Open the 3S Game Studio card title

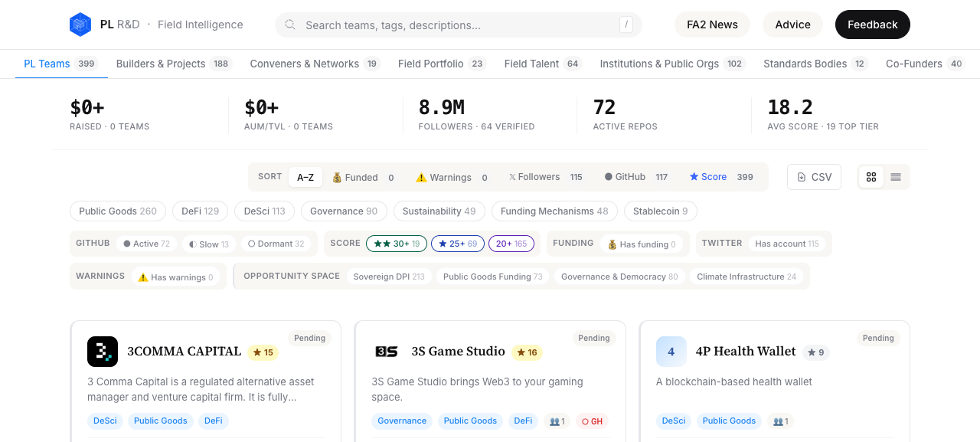pos(458,352)
